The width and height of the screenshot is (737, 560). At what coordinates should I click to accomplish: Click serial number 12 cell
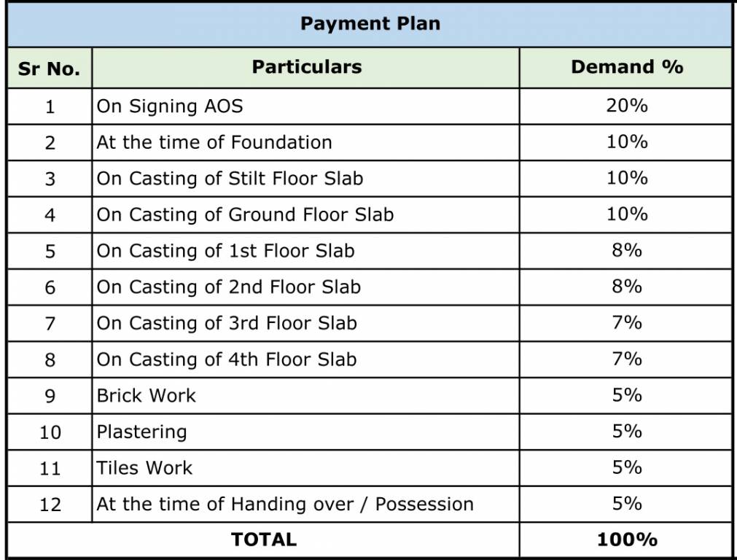click(x=50, y=505)
